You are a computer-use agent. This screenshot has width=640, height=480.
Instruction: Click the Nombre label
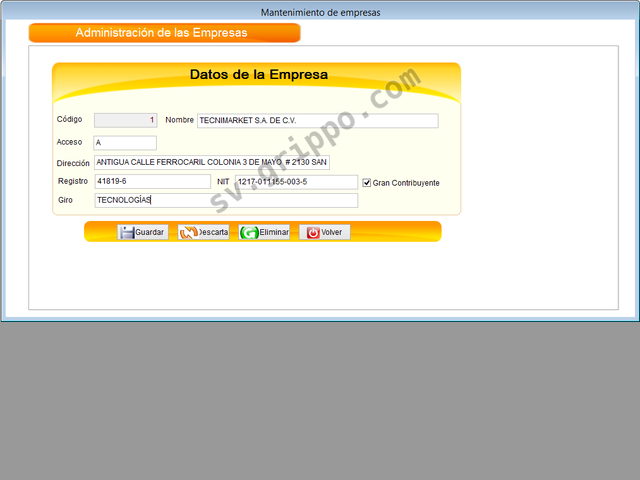pos(179,120)
